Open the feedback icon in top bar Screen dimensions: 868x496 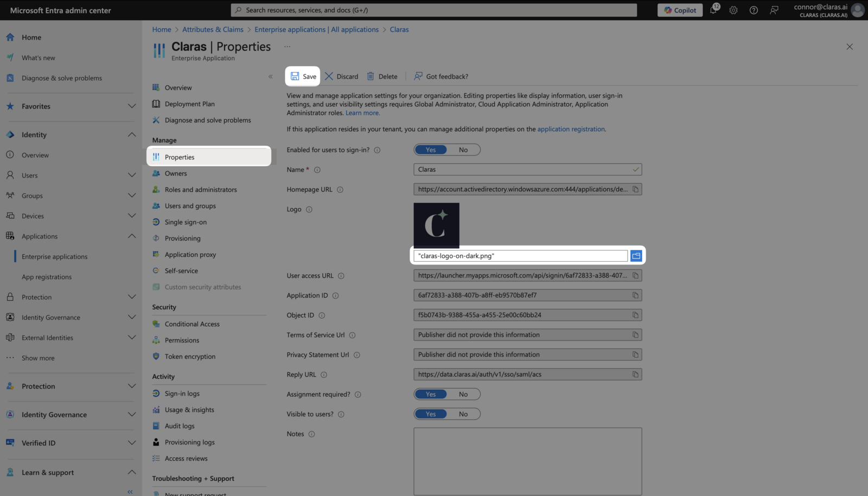pos(774,10)
